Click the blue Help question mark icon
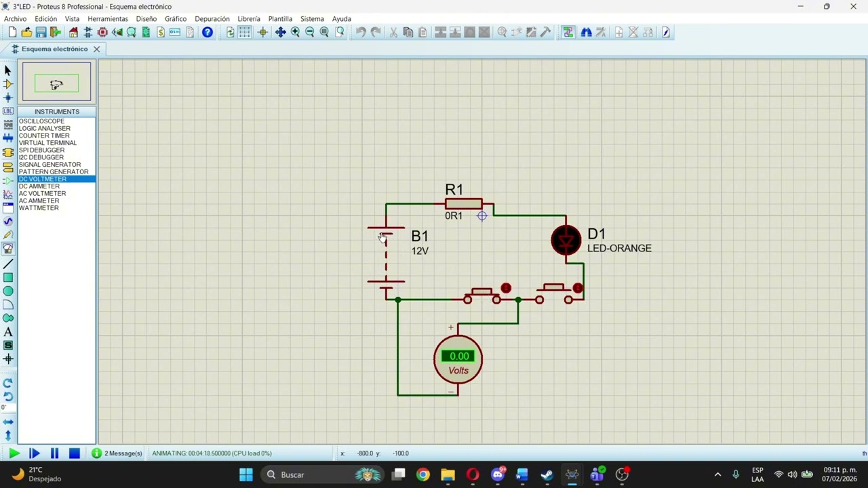868x488 pixels. 208,33
